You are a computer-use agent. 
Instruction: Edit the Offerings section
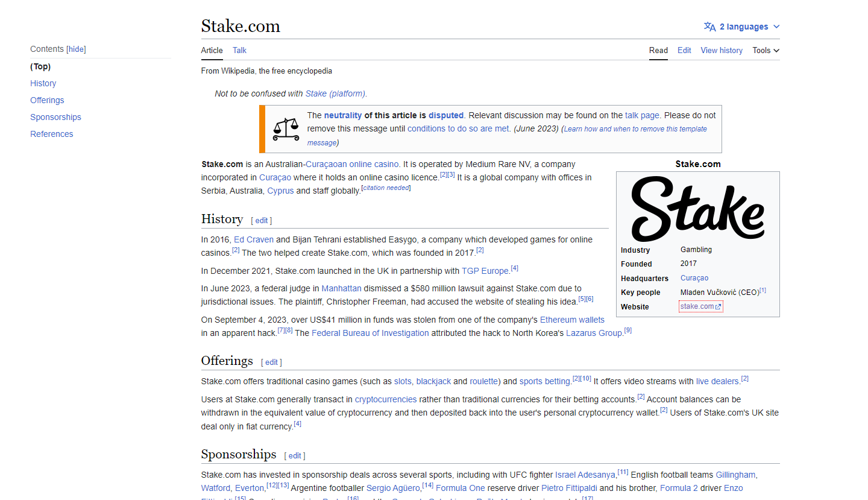tap(271, 362)
